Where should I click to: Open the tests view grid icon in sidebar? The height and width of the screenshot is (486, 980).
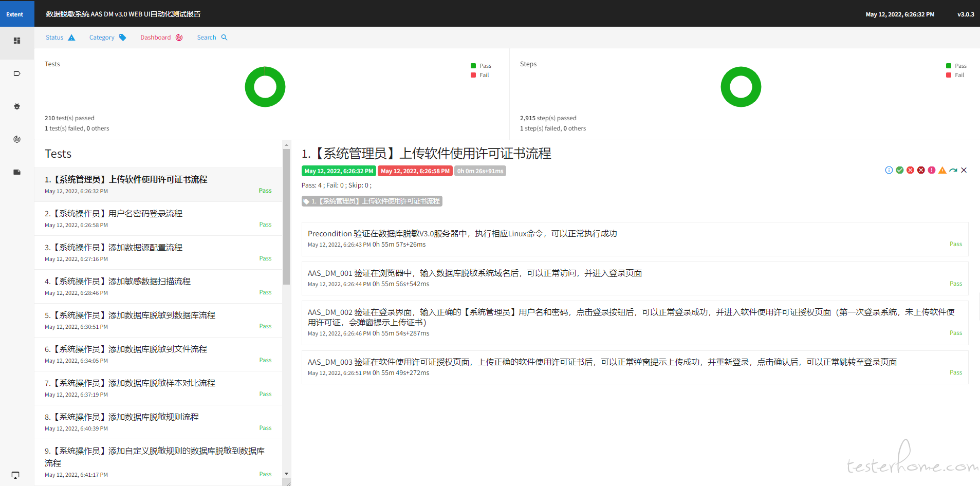[17, 41]
